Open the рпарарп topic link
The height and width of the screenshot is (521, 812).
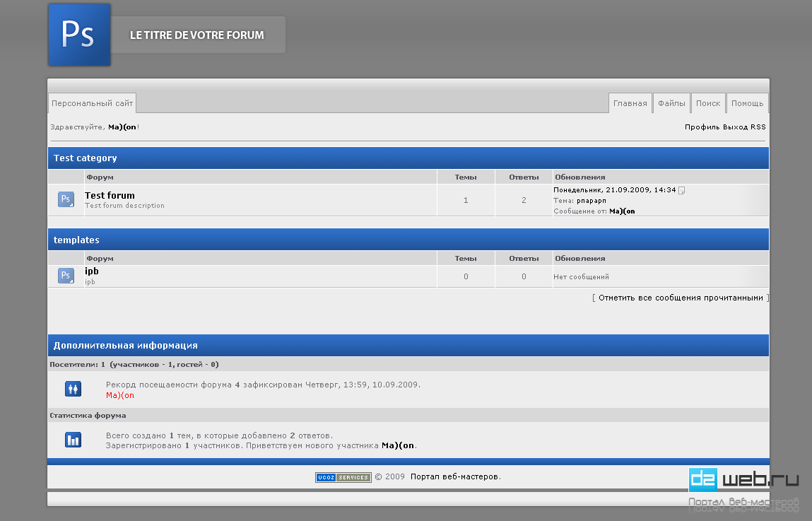[592, 201]
